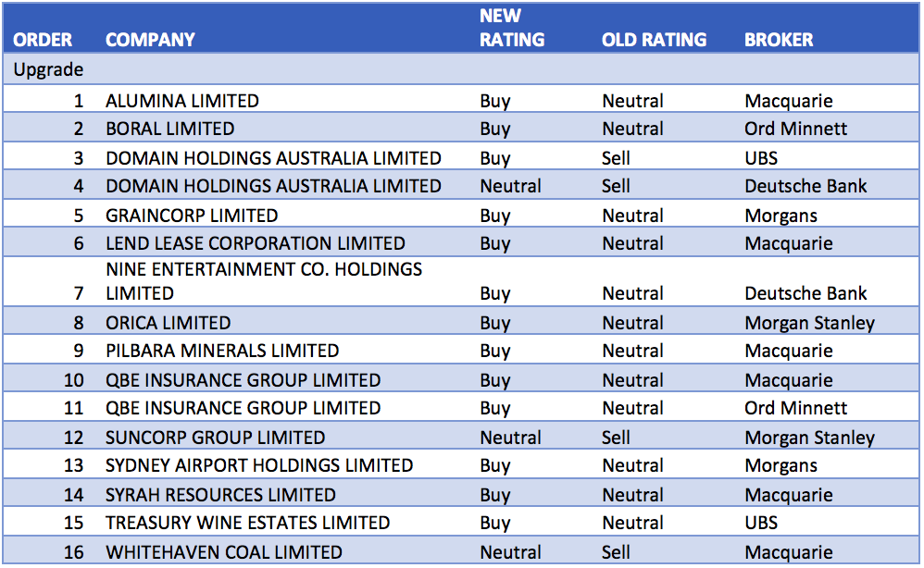
Task: Click the PILBARA MINERALS LIMITED cell
Action: pos(222,351)
